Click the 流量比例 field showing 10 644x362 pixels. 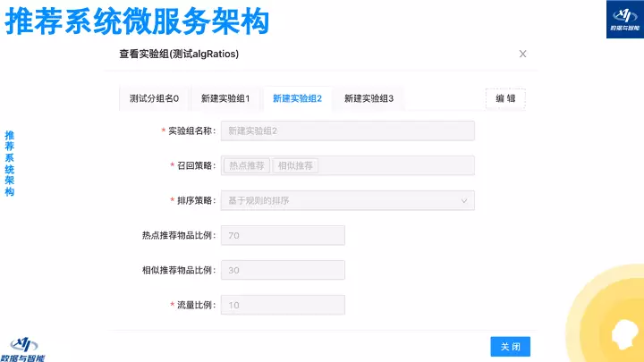pyautogui.click(x=283, y=305)
